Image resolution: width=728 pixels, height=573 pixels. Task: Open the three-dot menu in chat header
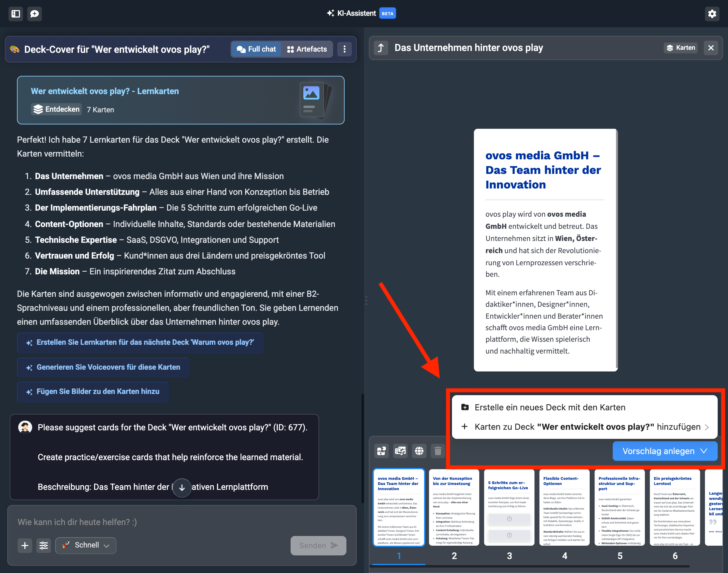[344, 49]
